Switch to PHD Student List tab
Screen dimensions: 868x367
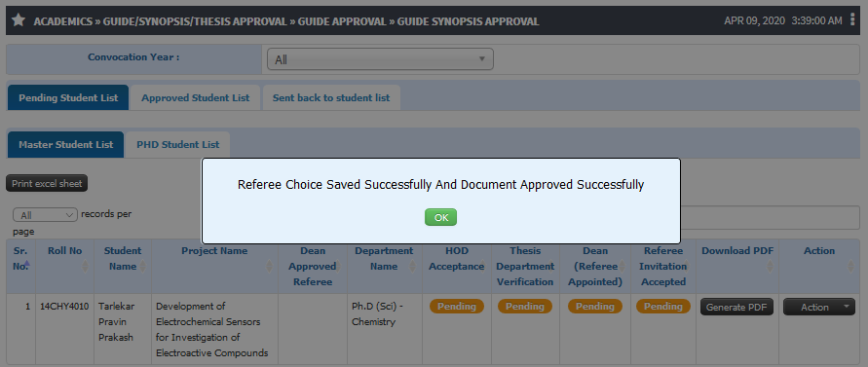tap(178, 144)
